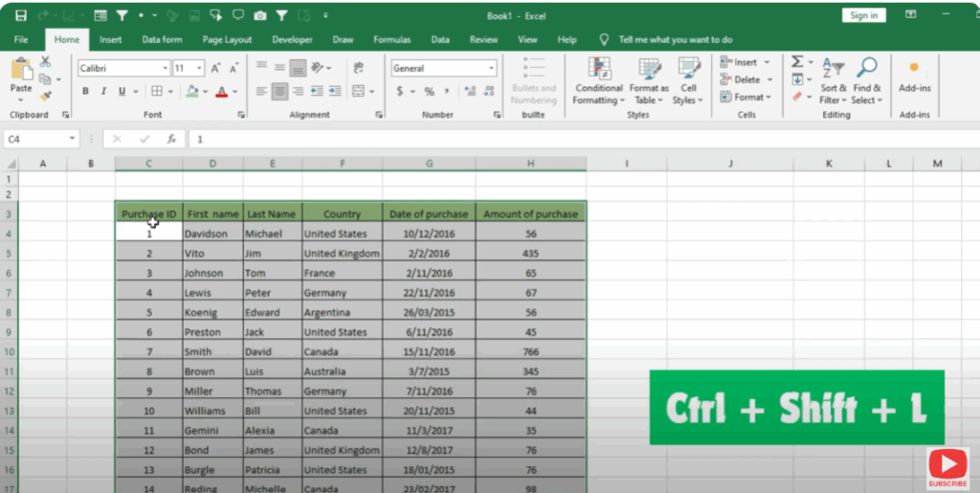Viewport: 980px width, 493px height.
Task: Click the AutoSum sigma icon
Action: click(796, 61)
